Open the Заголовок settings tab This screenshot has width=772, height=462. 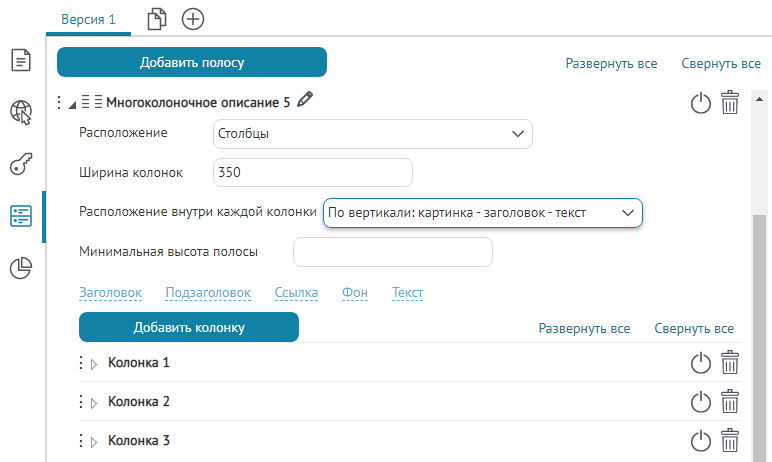110,293
